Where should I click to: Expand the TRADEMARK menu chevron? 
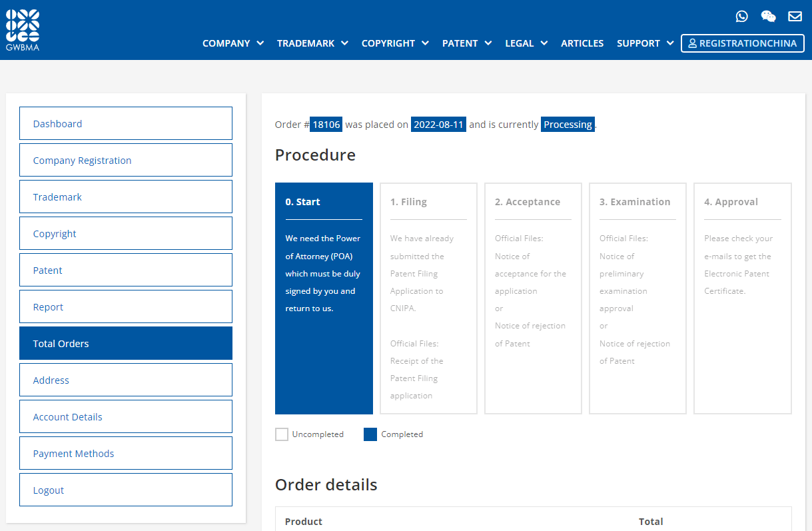pyautogui.click(x=344, y=43)
